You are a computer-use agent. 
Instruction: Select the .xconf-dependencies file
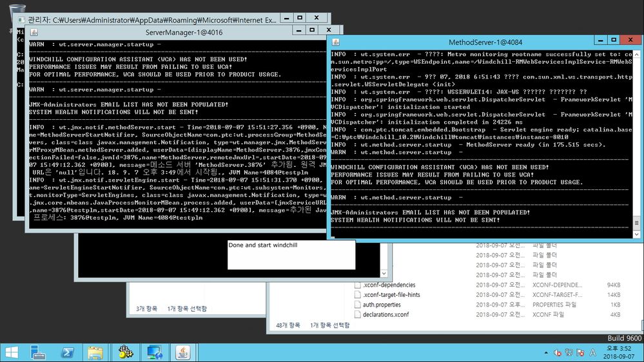[389, 285]
